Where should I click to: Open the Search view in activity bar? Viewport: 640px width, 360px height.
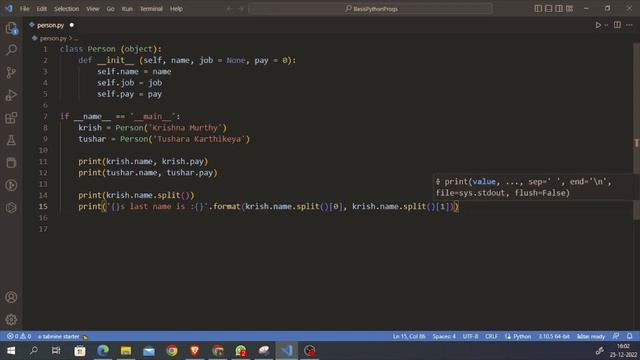coord(11,50)
